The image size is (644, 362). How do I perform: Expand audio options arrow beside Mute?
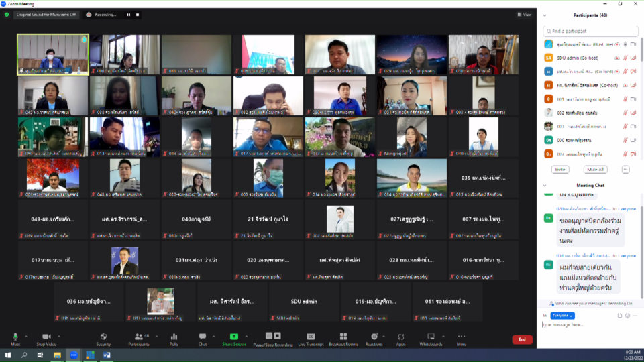pos(26,336)
